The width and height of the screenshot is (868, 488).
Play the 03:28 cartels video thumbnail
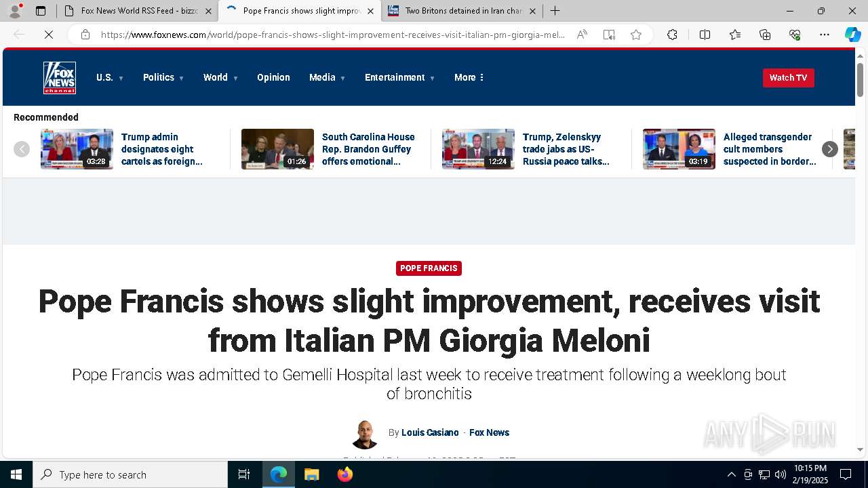click(x=77, y=149)
